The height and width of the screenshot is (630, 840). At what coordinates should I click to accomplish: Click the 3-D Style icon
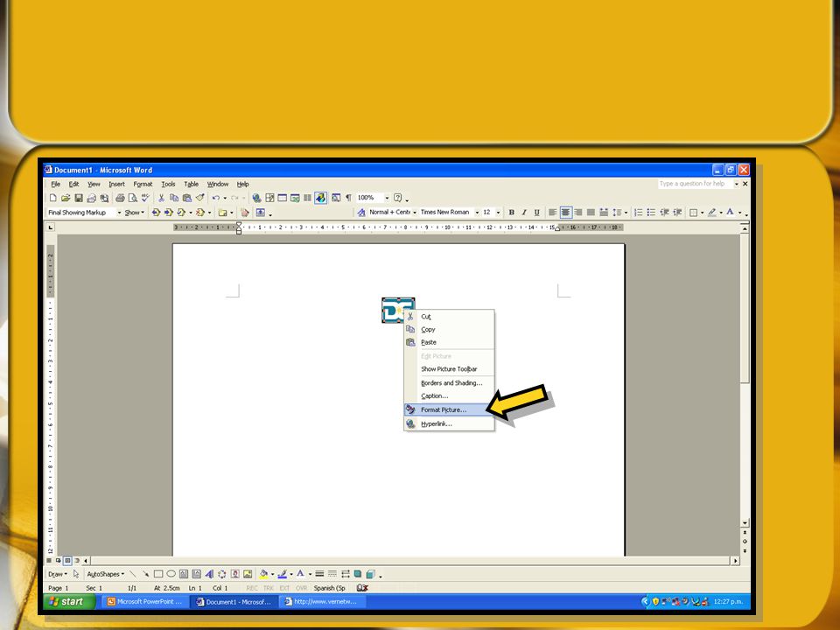pos(370,574)
